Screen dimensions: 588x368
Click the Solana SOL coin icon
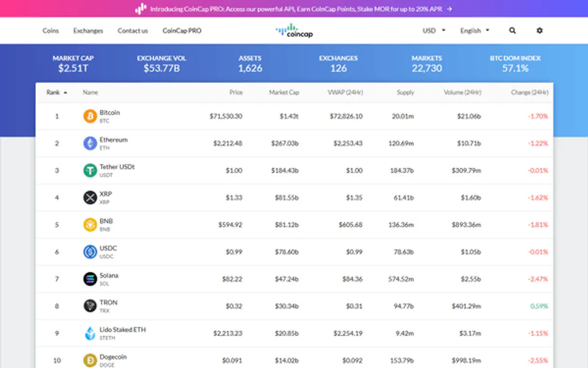90,279
